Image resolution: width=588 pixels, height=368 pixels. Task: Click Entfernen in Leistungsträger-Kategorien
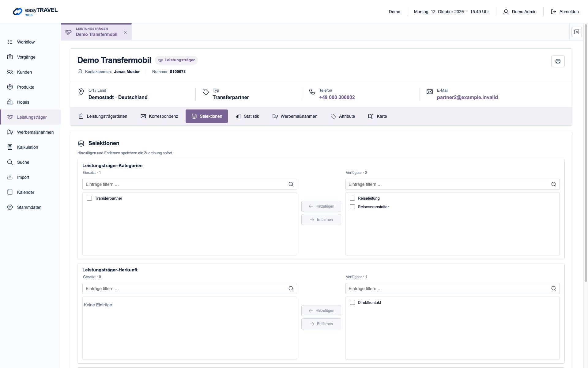point(321,220)
